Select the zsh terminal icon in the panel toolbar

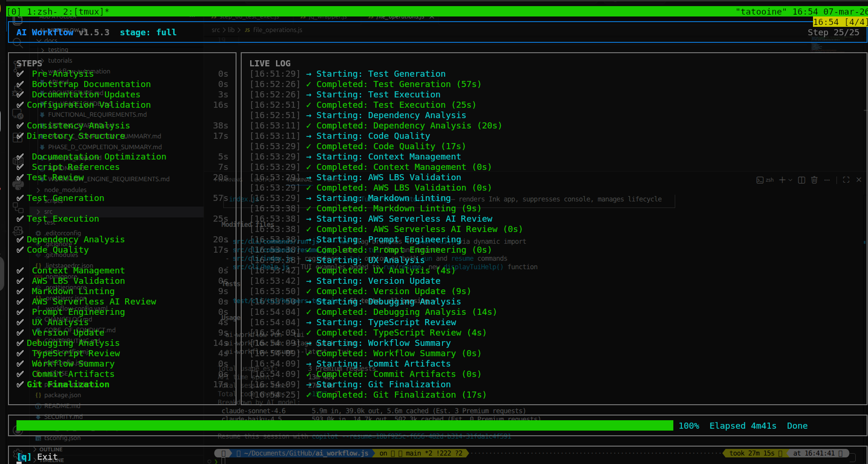760,180
